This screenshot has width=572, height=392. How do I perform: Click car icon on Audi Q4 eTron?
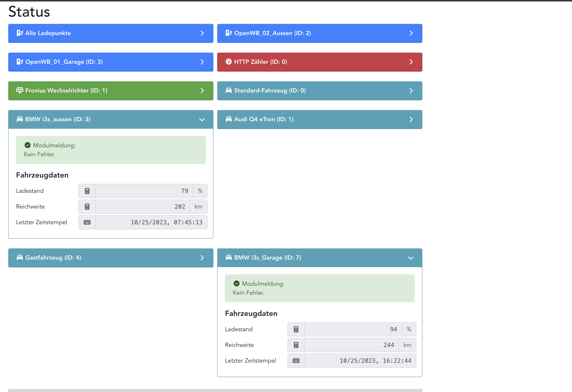[229, 119]
